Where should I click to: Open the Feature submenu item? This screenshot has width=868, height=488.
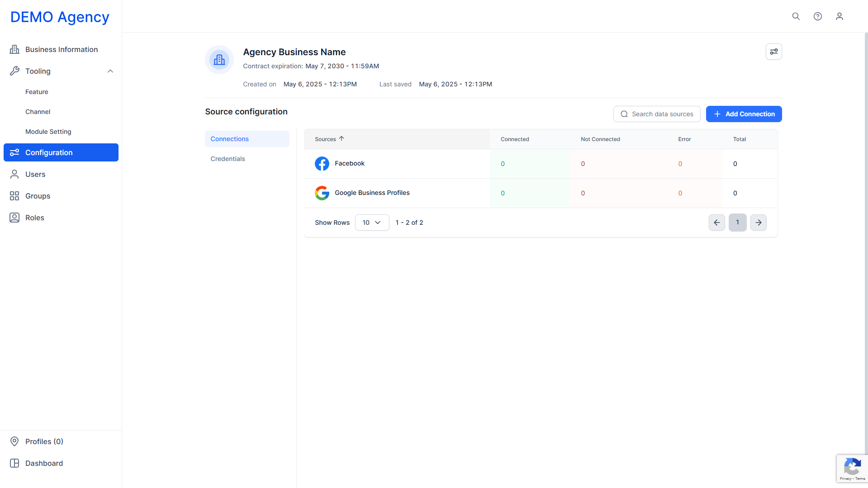[x=37, y=92]
